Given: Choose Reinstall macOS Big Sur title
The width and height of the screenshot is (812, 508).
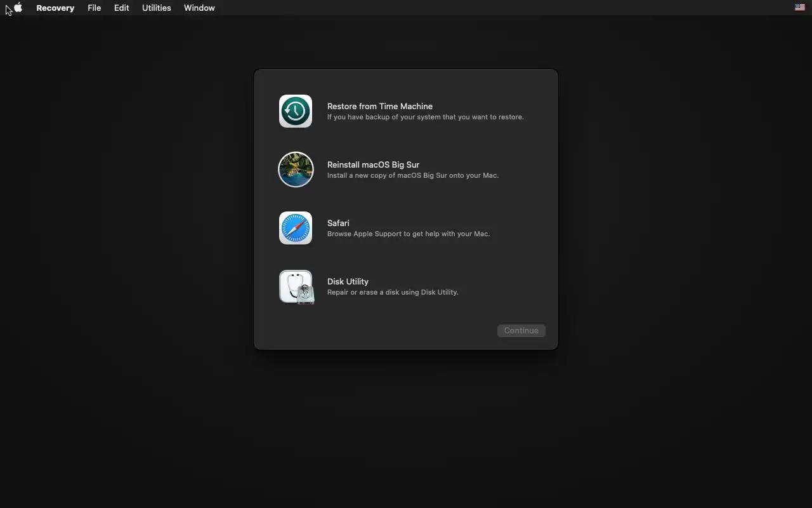Looking at the screenshot, I should (373, 164).
